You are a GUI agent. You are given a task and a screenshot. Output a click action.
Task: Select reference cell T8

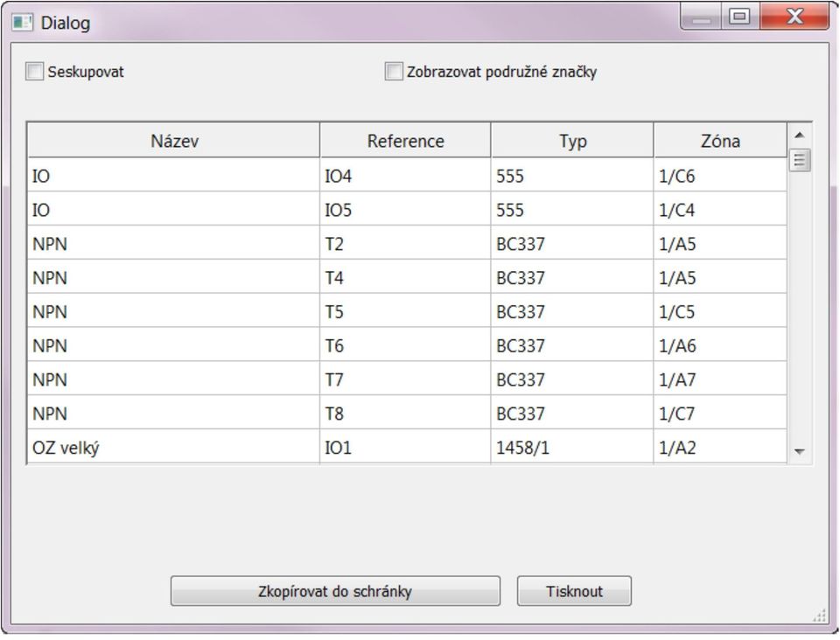point(405,413)
